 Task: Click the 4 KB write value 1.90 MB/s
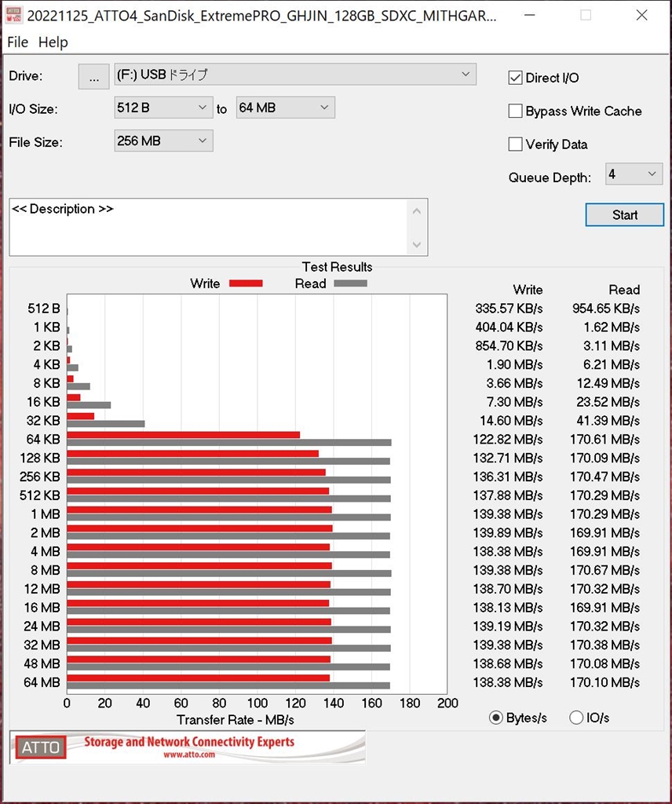(x=515, y=364)
